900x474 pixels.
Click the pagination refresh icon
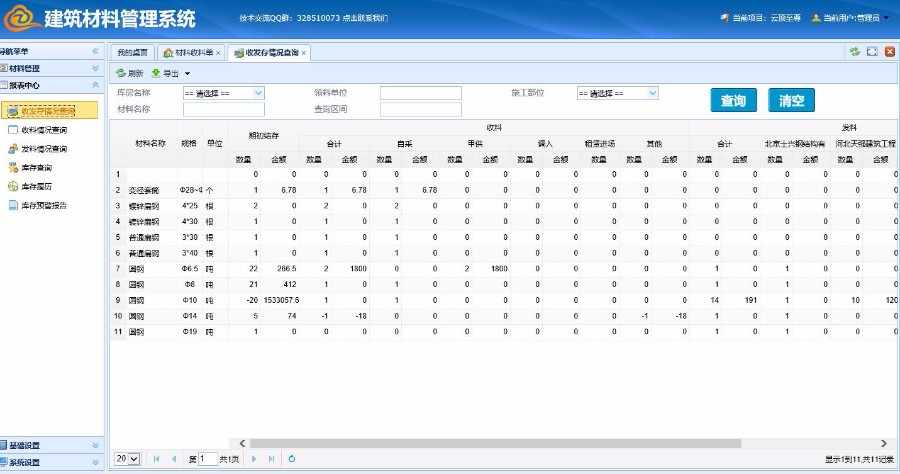tap(292, 459)
